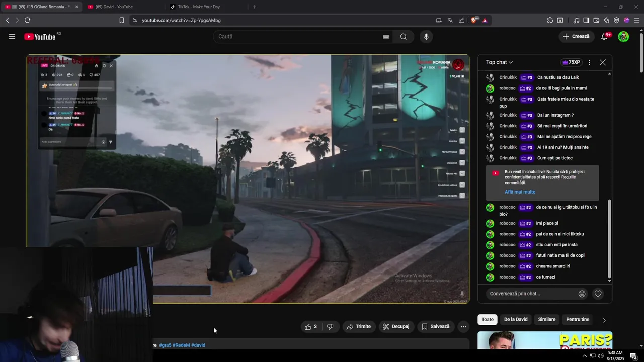Click the Trimite share button
Viewport: 644px width, 362px height.
pos(359,327)
